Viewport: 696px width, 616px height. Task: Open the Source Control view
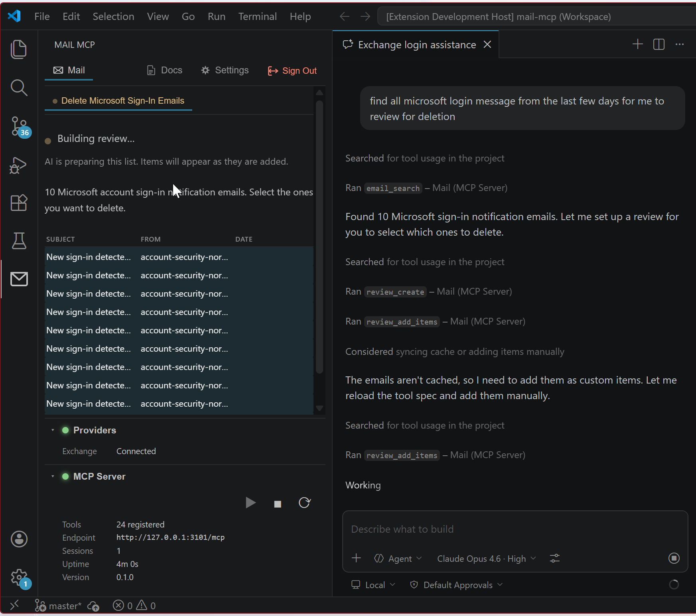[19, 126]
